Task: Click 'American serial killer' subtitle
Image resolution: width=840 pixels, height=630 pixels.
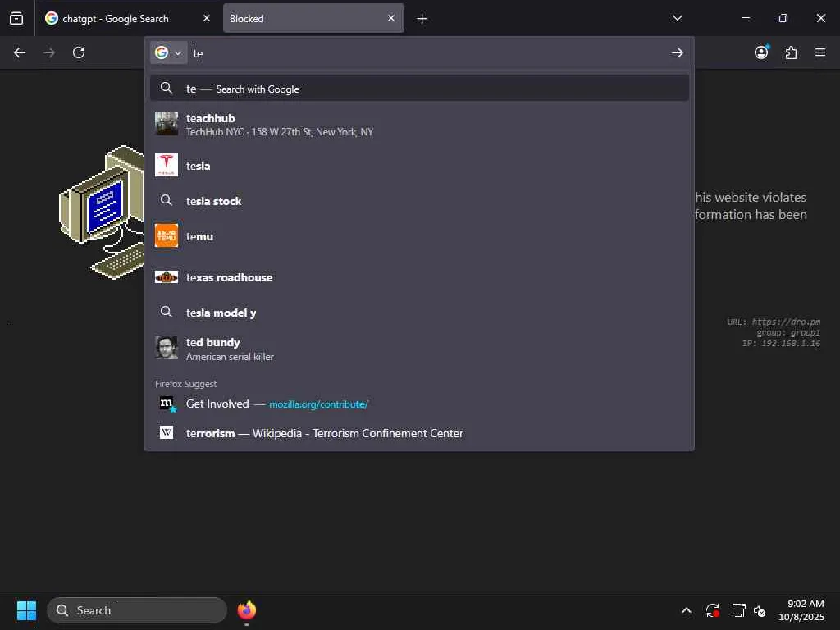Action: pyautogui.click(x=230, y=357)
